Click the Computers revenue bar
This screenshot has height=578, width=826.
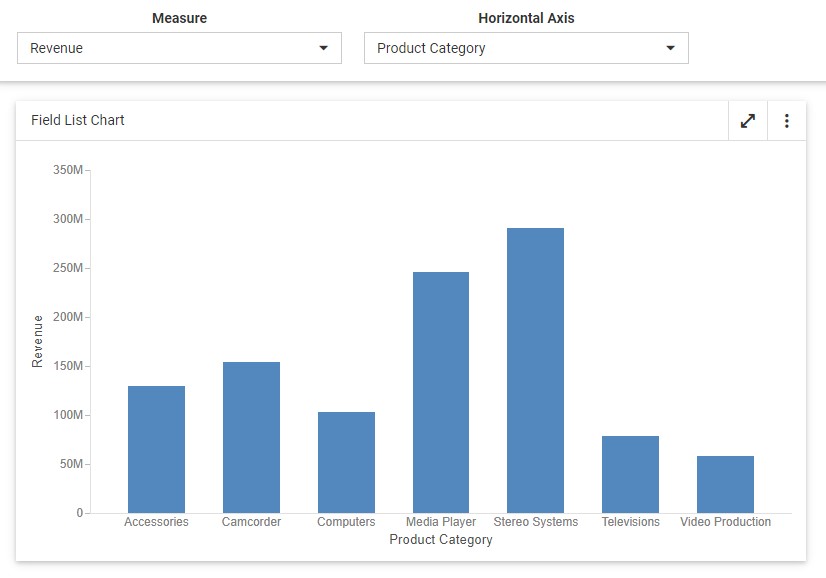click(346, 462)
